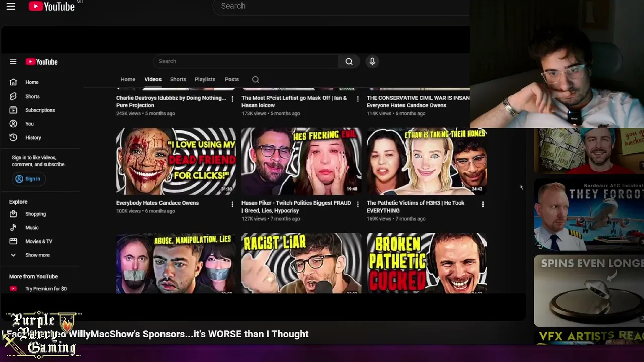Open options menu for The Most R*cist Leftist video

(358, 99)
